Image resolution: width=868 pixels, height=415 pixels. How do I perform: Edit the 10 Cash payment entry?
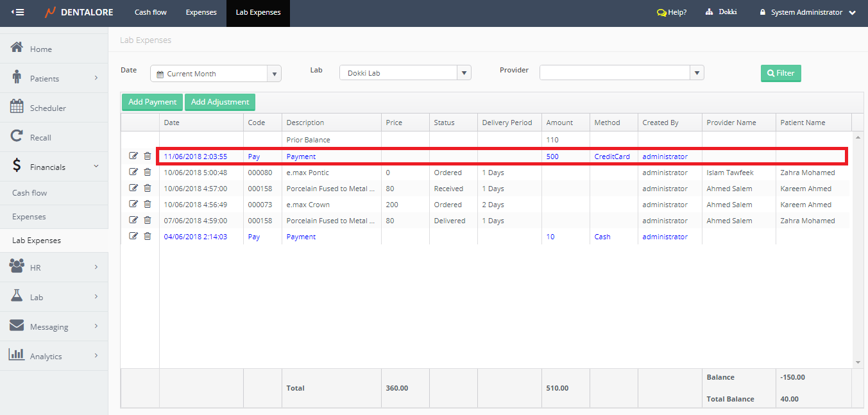point(133,236)
